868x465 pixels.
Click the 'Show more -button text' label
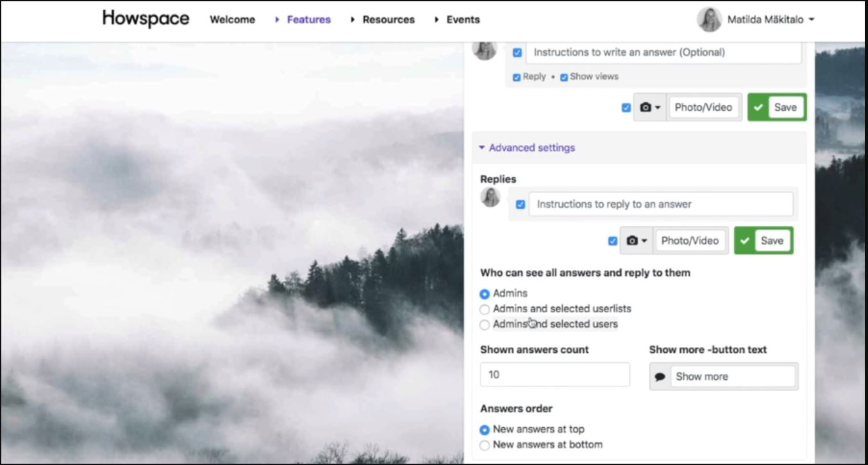point(708,350)
